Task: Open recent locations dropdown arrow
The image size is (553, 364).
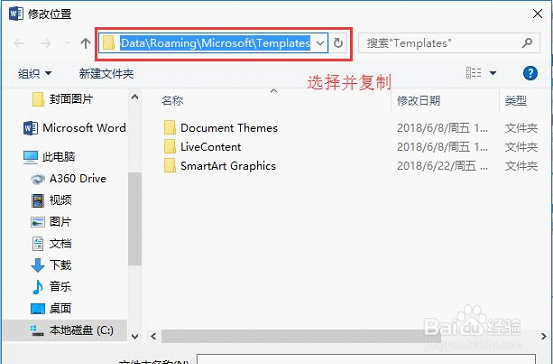Action: pyautogui.click(x=67, y=43)
